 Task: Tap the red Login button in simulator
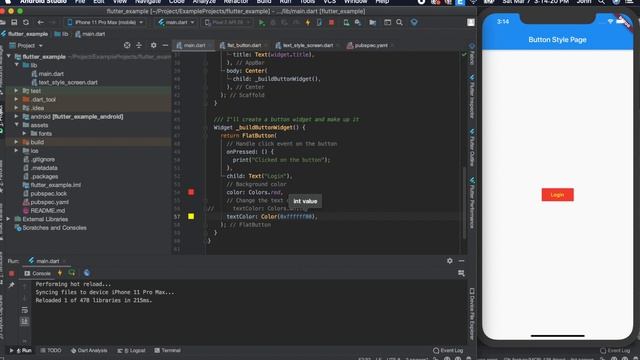[x=558, y=195]
